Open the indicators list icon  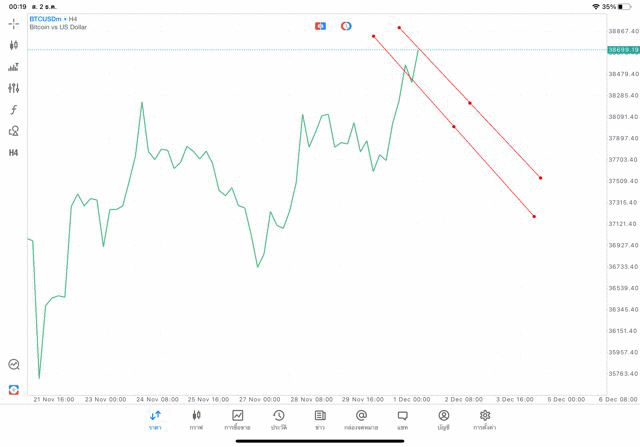tap(14, 67)
